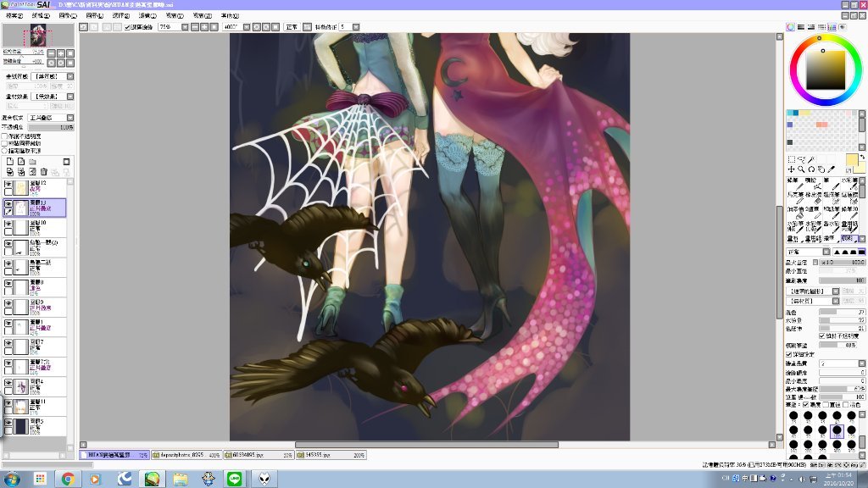Screen dimensions: 868x488
Task: Select the lasso selection tool
Action: pyautogui.click(x=801, y=159)
